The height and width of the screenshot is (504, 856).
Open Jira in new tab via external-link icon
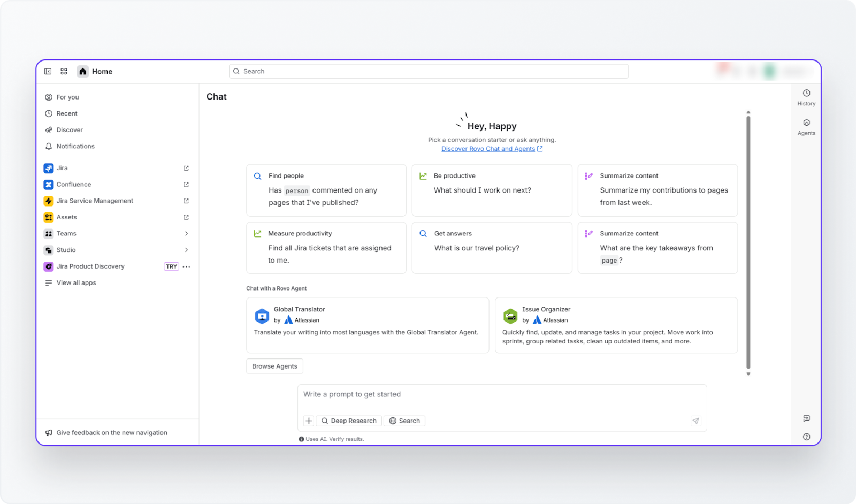tap(186, 168)
